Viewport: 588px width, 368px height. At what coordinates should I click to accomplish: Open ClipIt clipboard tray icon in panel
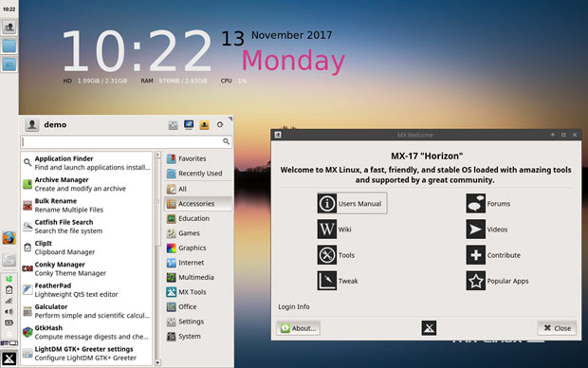[9, 289]
